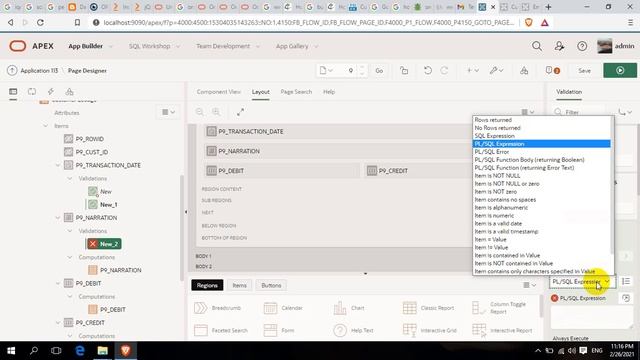The image size is (640, 360).
Task: Switch to Component View tab
Action: point(219,92)
